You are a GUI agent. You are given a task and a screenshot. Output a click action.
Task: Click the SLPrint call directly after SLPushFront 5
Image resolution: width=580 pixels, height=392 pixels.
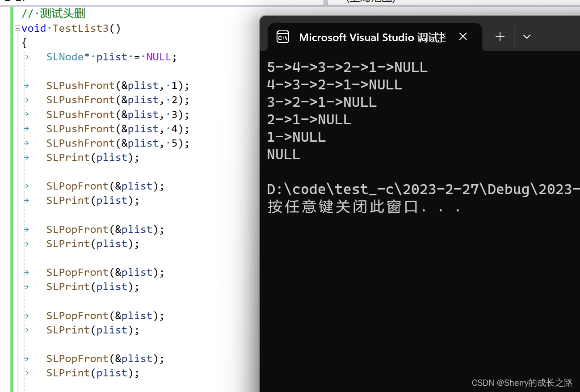[93, 157]
